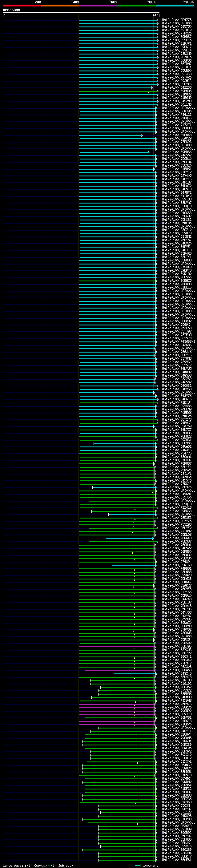
Task: Open hit UniRef100_P43686-2
Action: pos(179,342)
